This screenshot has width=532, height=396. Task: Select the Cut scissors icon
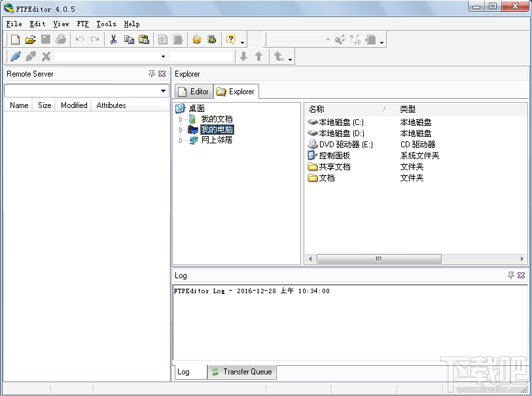pyautogui.click(x=113, y=40)
